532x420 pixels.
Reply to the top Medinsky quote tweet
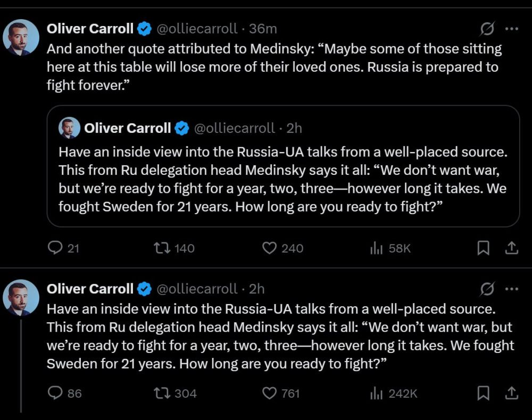tap(55, 248)
